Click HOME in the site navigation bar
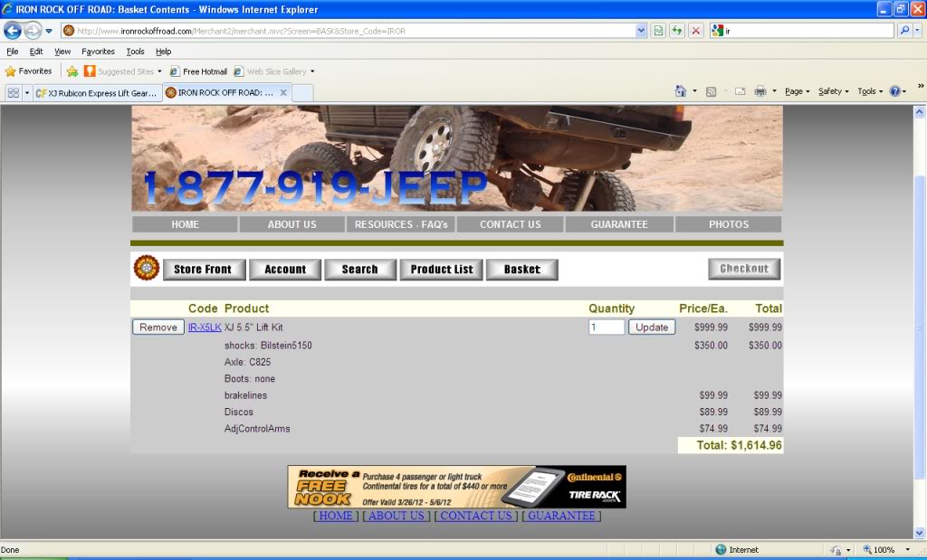Image resolution: width=927 pixels, height=560 pixels. click(x=185, y=224)
